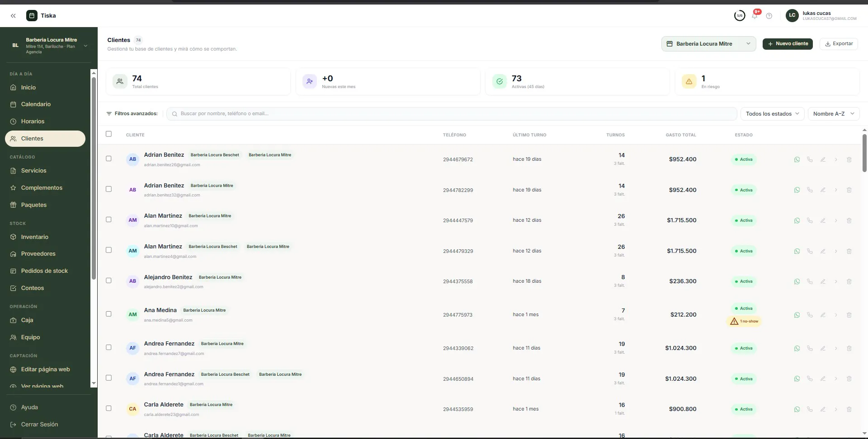Open the LC user avatar
Viewport: 868px width, 439px height.
tap(792, 15)
